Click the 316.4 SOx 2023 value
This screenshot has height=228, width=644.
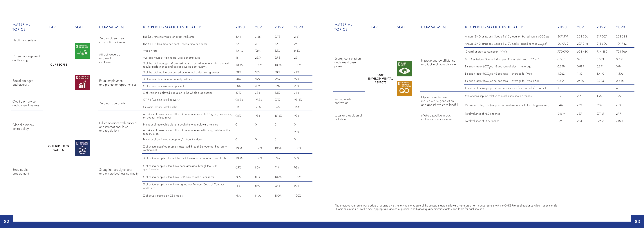point(620,121)
